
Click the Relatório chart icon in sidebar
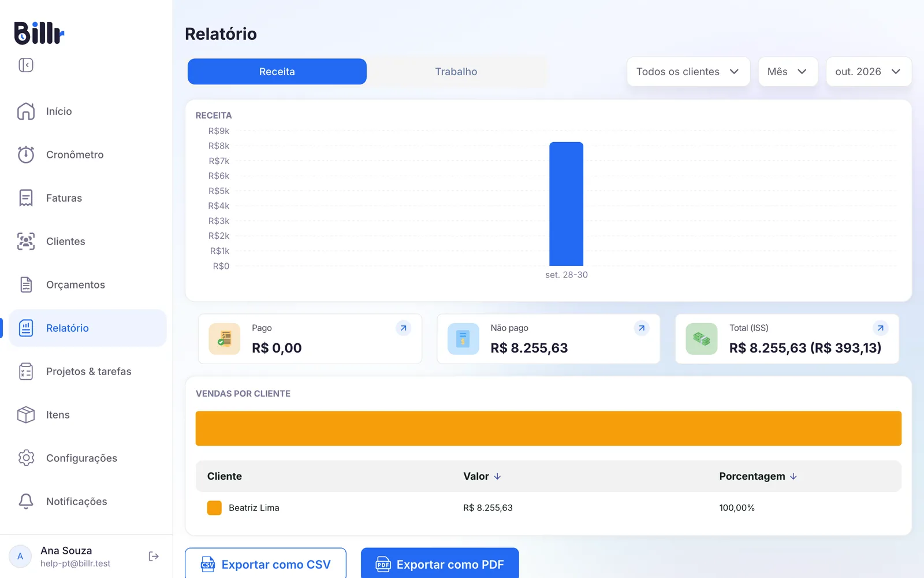26,328
